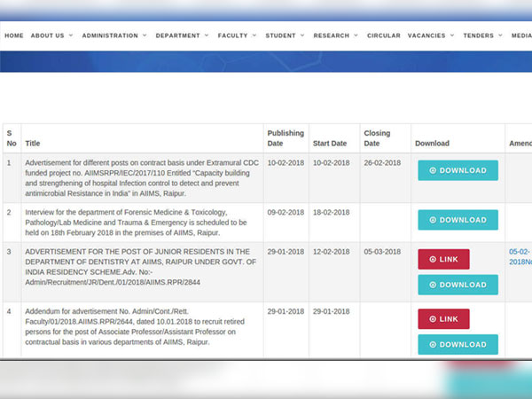Click the Download column header

coord(433,143)
